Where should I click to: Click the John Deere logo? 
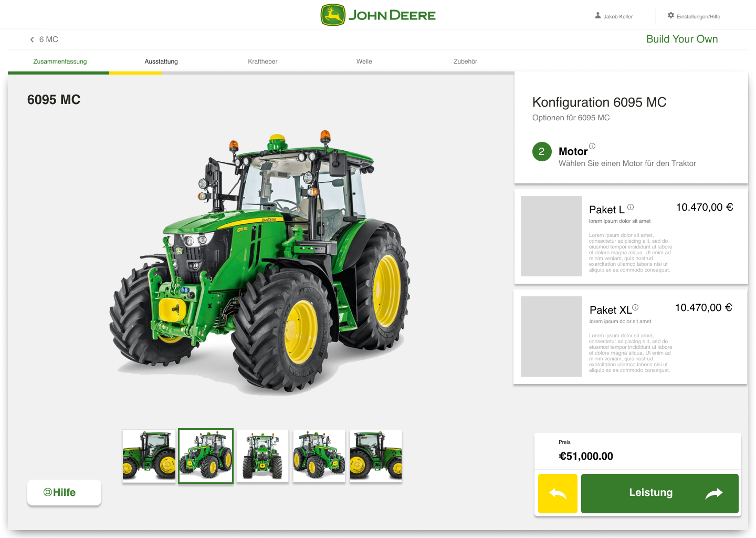[378, 15]
